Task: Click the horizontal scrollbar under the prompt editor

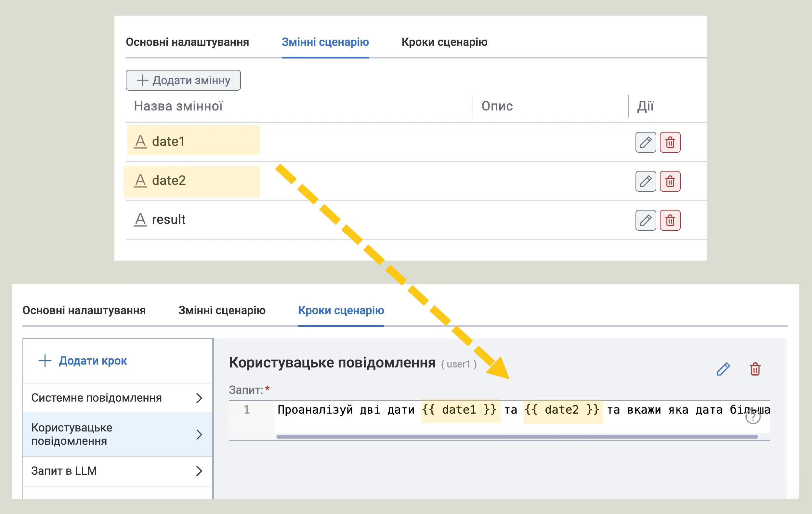Action: pyautogui.click(x=517, y=436)
